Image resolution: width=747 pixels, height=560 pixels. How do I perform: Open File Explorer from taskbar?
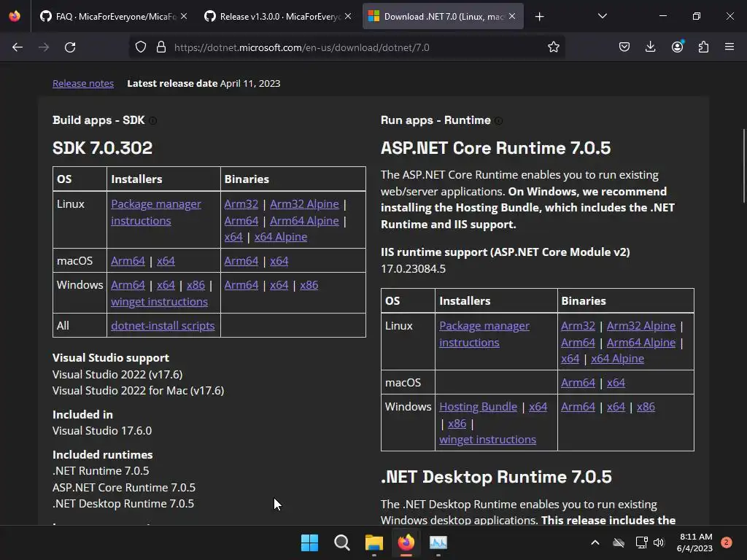point(374,542)
